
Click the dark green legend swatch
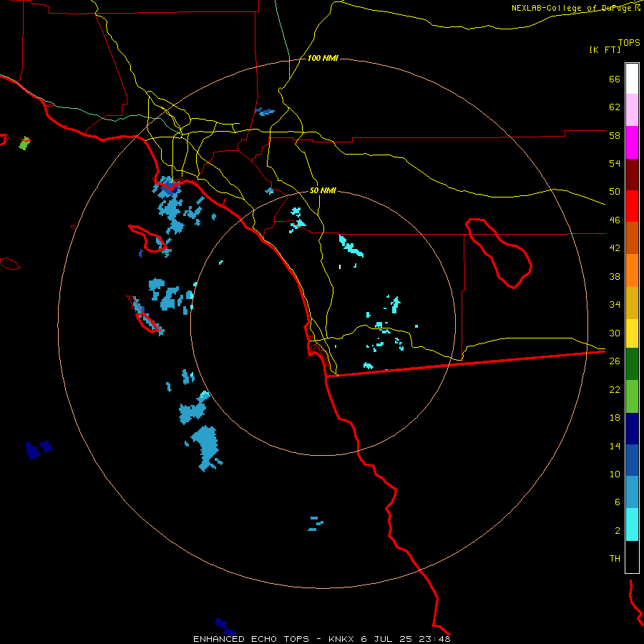(632, 364)
